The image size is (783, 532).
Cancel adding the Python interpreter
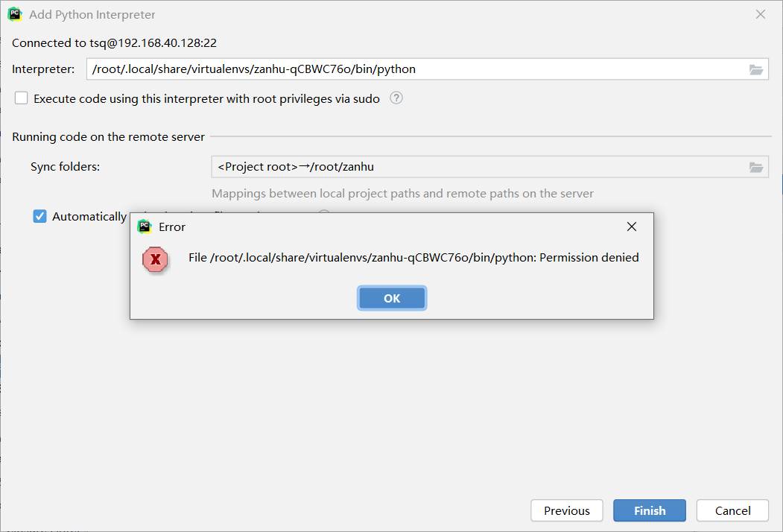pyautogui.click(x=732, y=510)
